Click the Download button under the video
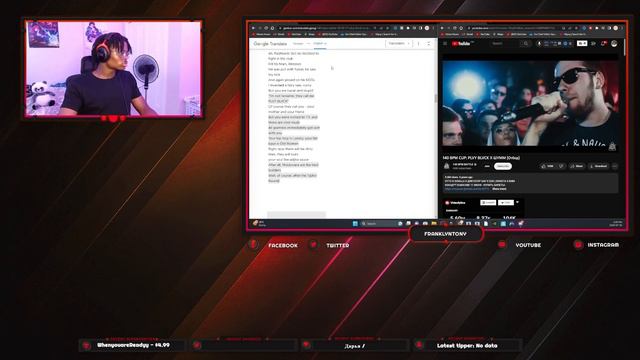The image size is (640, 360). (x=599, y=166)
